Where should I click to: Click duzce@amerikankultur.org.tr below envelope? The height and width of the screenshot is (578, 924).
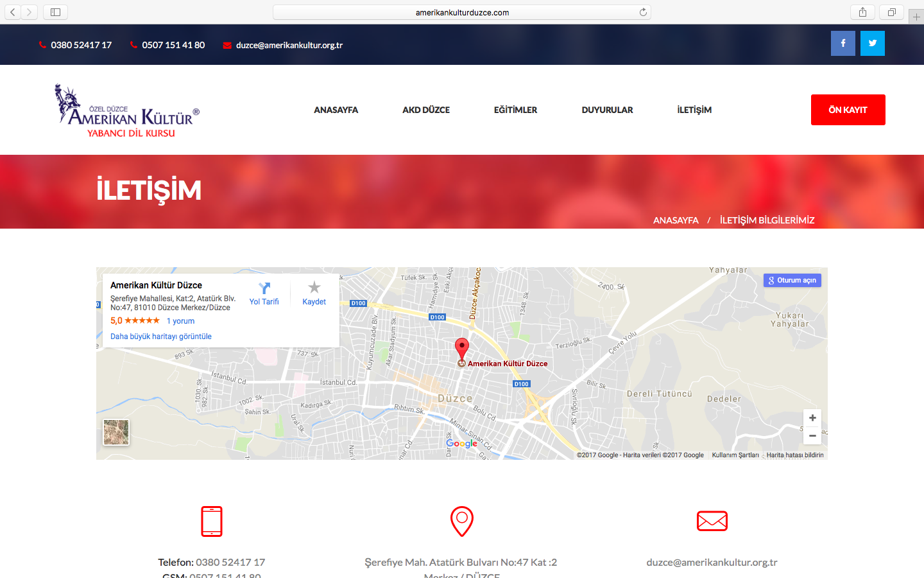[x=712, y=562]
